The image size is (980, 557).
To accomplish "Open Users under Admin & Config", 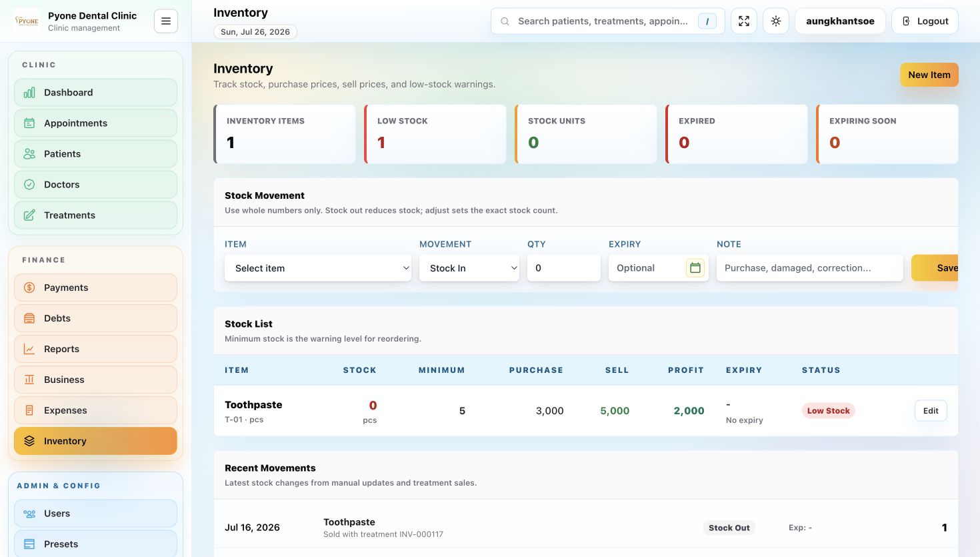I will [95, 514].
